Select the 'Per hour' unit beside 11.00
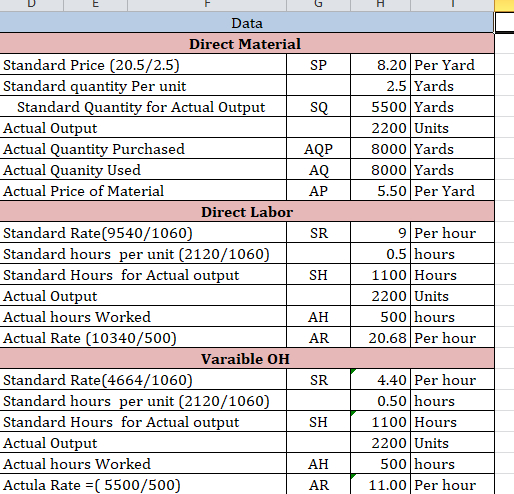 pos(452,485)
